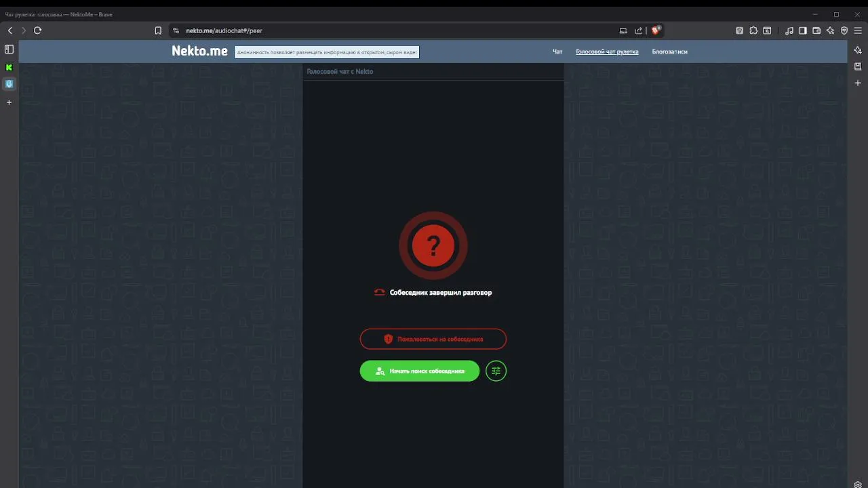
Task: Close the Brave browser window
Action: coord(856,14)
